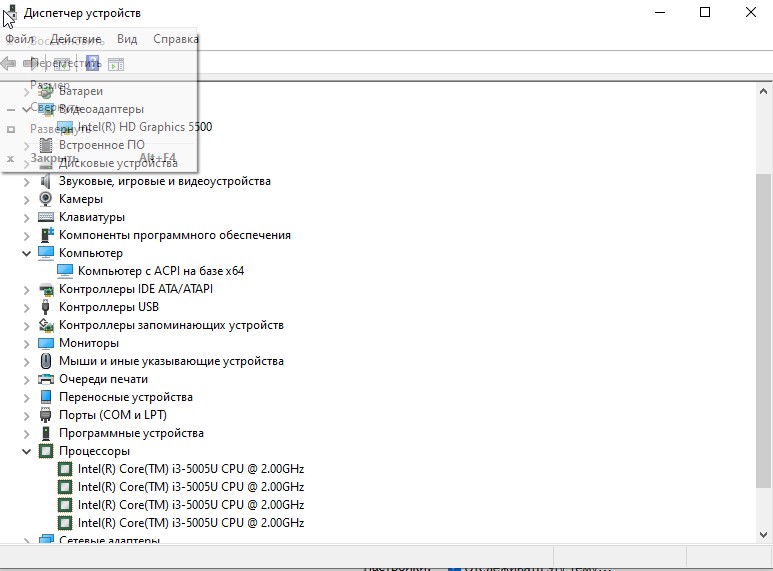This screenshot has height=571, width=773.
Task: Click the Back arrow toolbar icon
Action: [x=8, y=63]
